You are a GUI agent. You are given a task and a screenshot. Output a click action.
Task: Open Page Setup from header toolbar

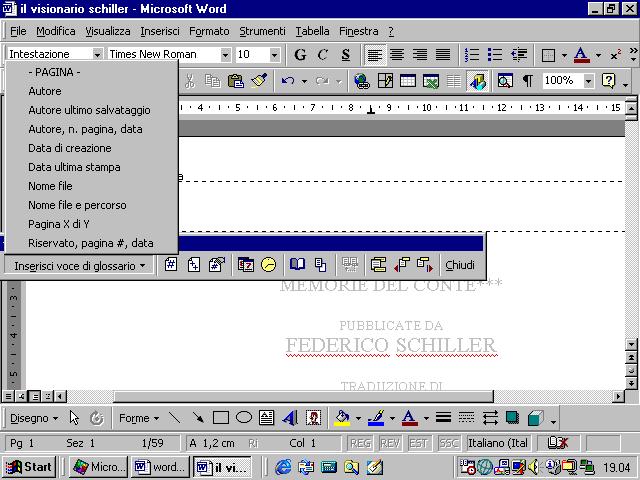(x=297, y=265)
